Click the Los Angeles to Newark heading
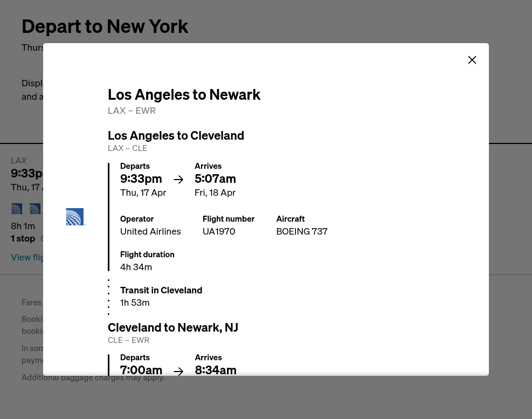Viewport: 532px width, 419px height. pos(184,95)
